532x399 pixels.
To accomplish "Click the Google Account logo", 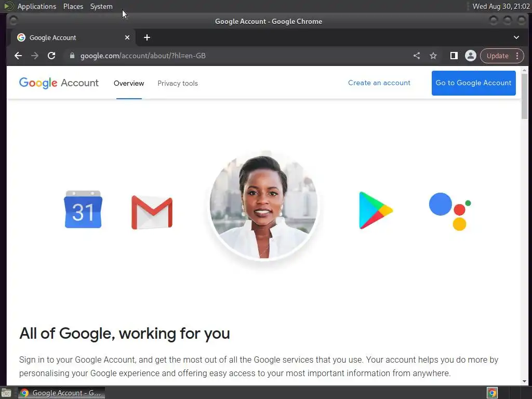I will click(59, 83).
